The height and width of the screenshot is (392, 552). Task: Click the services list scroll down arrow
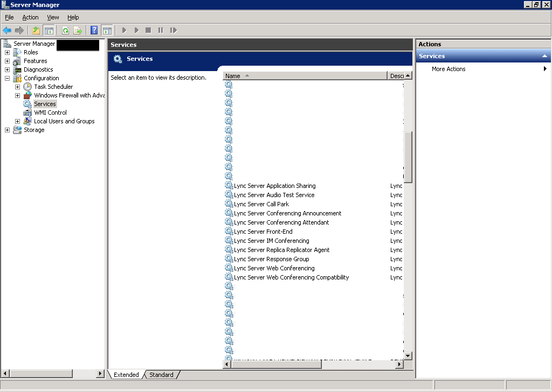408,356
